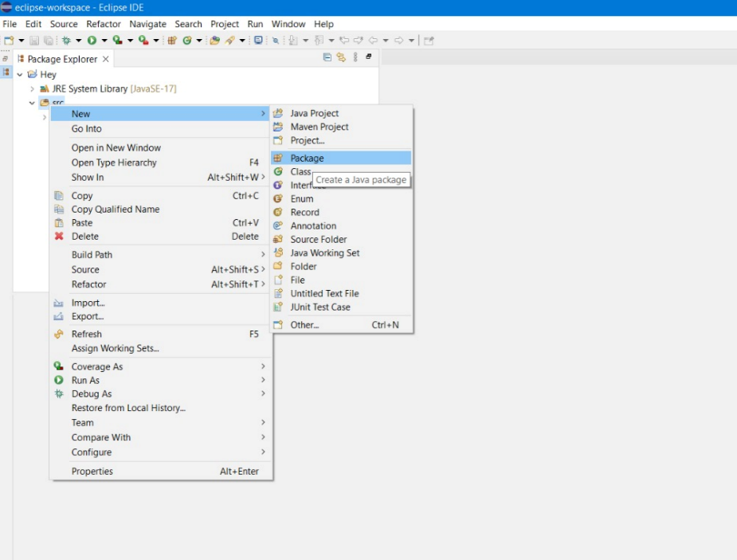Open the Run dropdown arrow in toolbar
This screenshot has width=737, height=560.
pyautogui.click(x=104, y=41)
